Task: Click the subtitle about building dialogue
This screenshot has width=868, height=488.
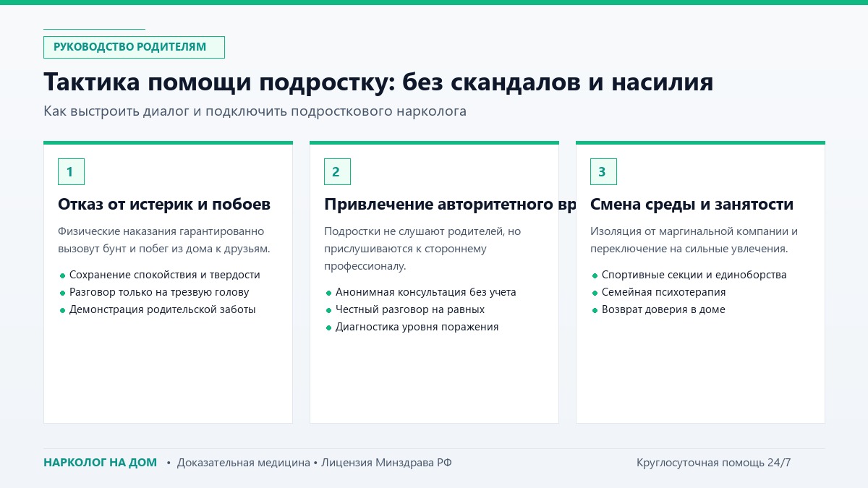Action: click(x=255, y=111)
